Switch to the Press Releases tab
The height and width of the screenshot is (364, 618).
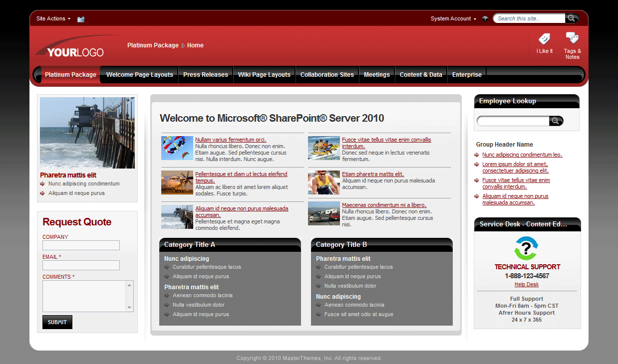pos(205,75)
